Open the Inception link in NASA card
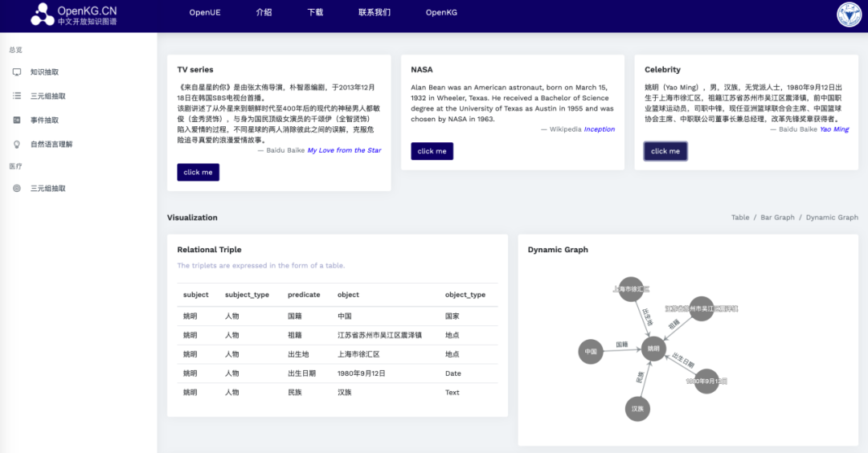 pyautogui.click(x=600, y=129)
